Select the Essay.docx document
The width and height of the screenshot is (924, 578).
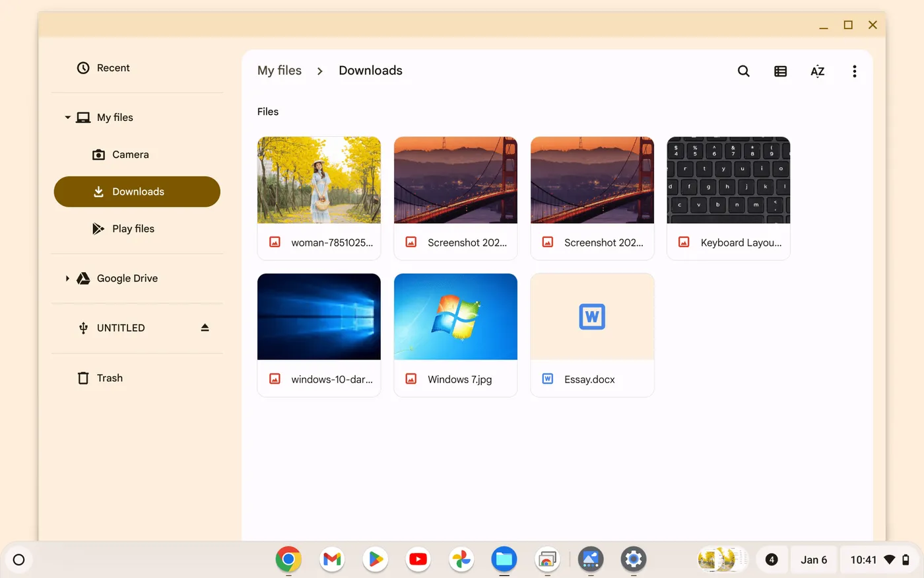[x=592, y=335]
